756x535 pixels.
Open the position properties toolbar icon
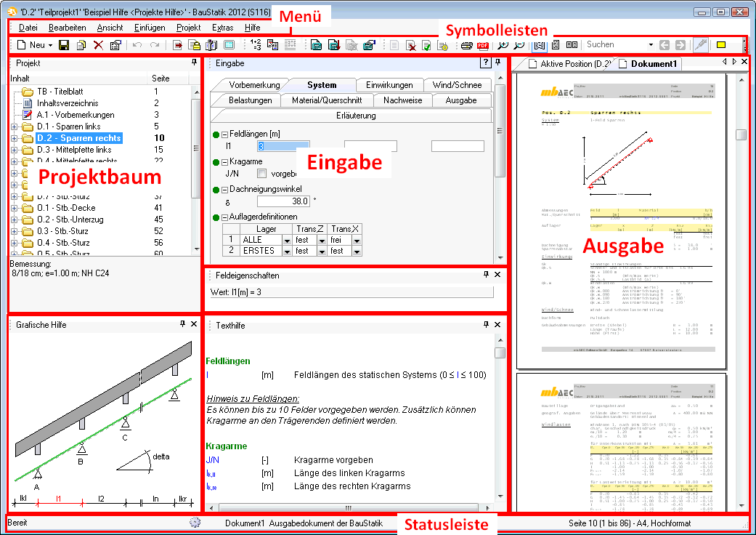coord(115,45)
